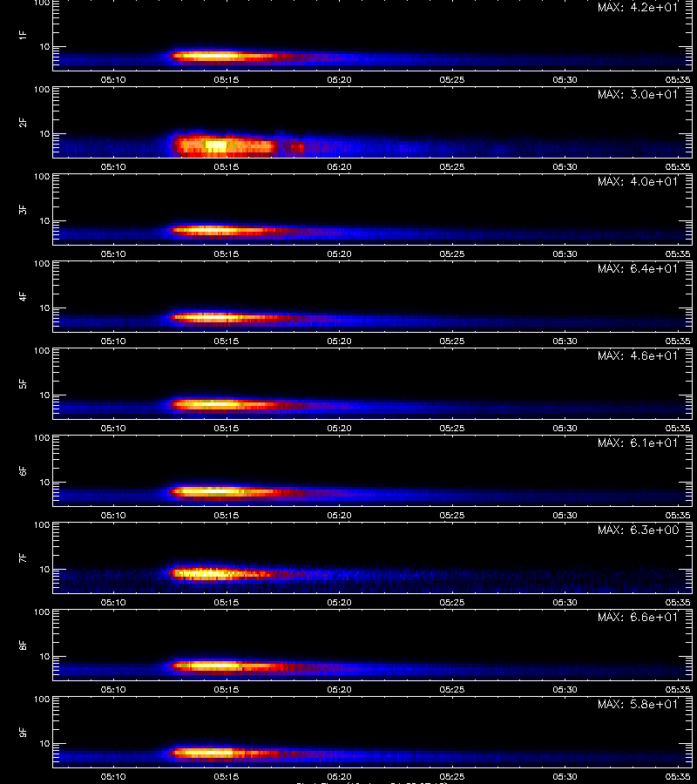The height and width of the screenshot is (784, 697).
Task: Click the 05:30 tick label under panel 4F
Action: point(565,341)
